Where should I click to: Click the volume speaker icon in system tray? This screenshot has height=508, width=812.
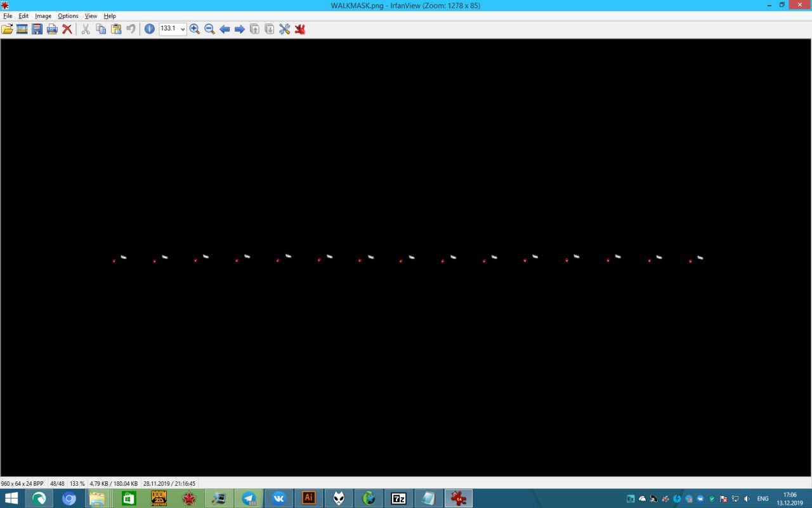click(746, 499)
